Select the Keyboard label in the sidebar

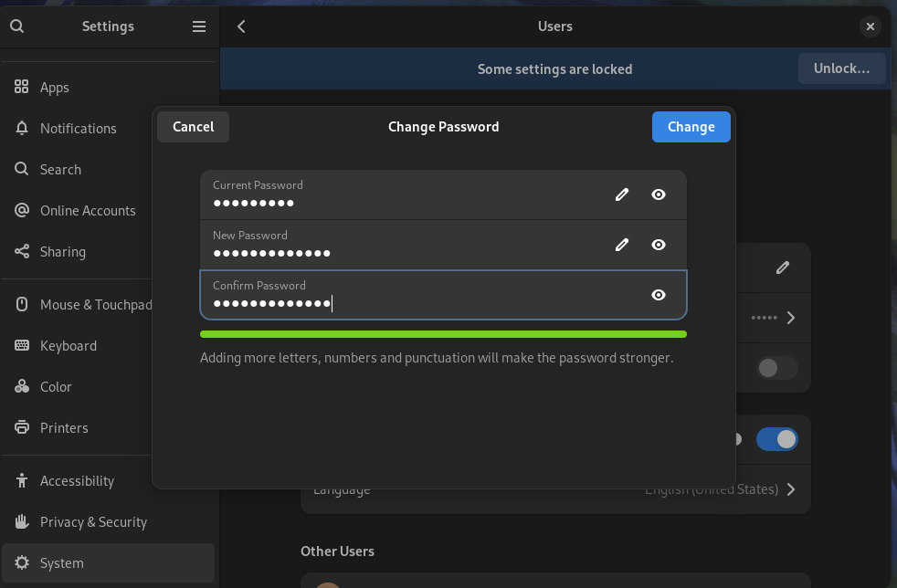point(69,346)
